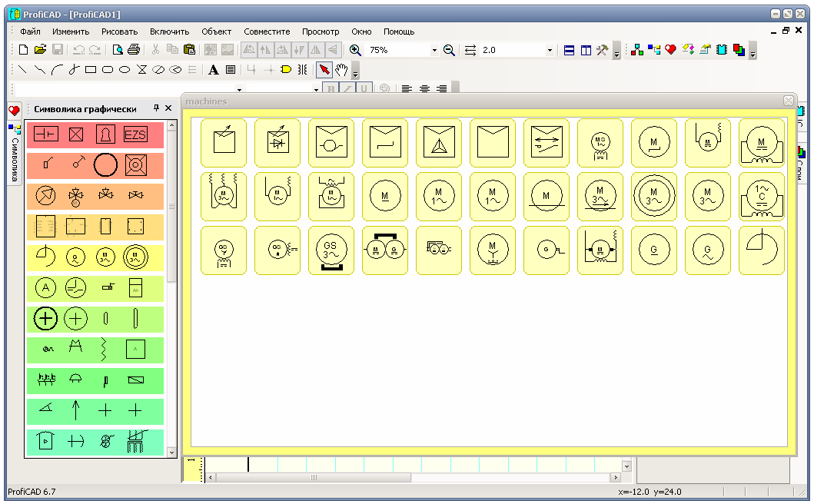Click the ellipse drawing tool

click(x=125, y=70)
